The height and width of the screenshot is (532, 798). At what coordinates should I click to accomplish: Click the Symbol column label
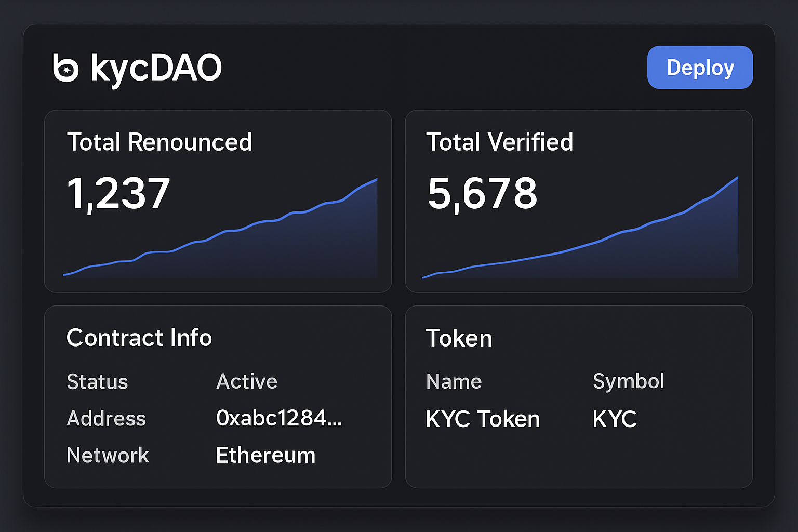click(x=629, y=382)
